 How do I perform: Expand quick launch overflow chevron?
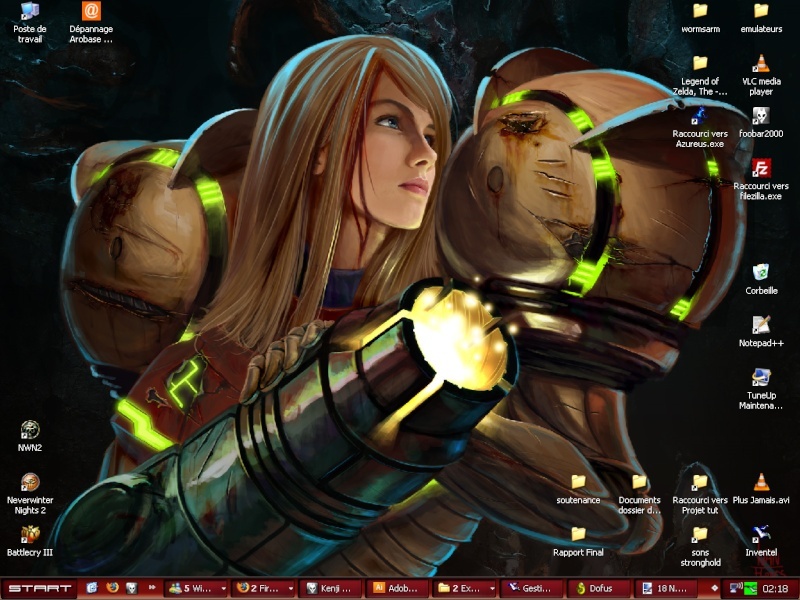(152, 588)
